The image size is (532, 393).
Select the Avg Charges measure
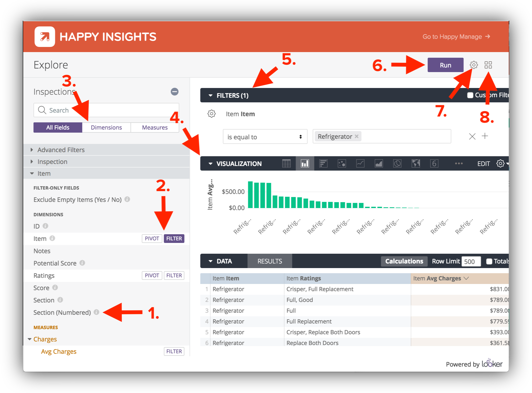(59, 351)
